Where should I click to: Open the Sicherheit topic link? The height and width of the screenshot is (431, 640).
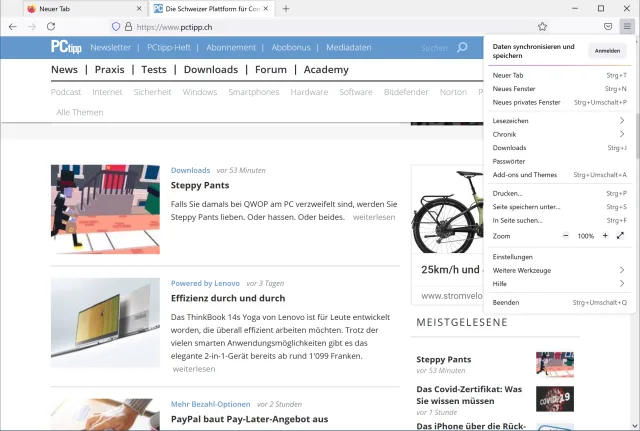(152, 92)
